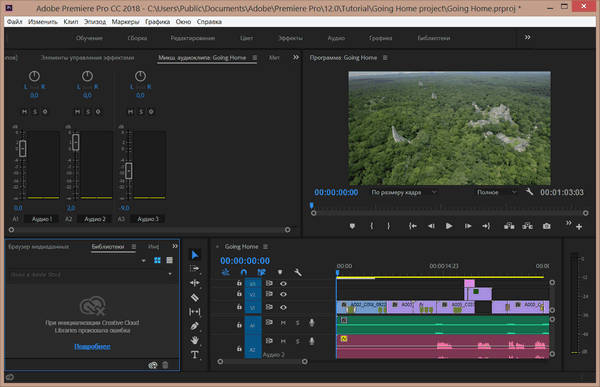Click the Extract button in Program monitor
The height and width of the screenshot is (387, 600).
pos(527,226)
